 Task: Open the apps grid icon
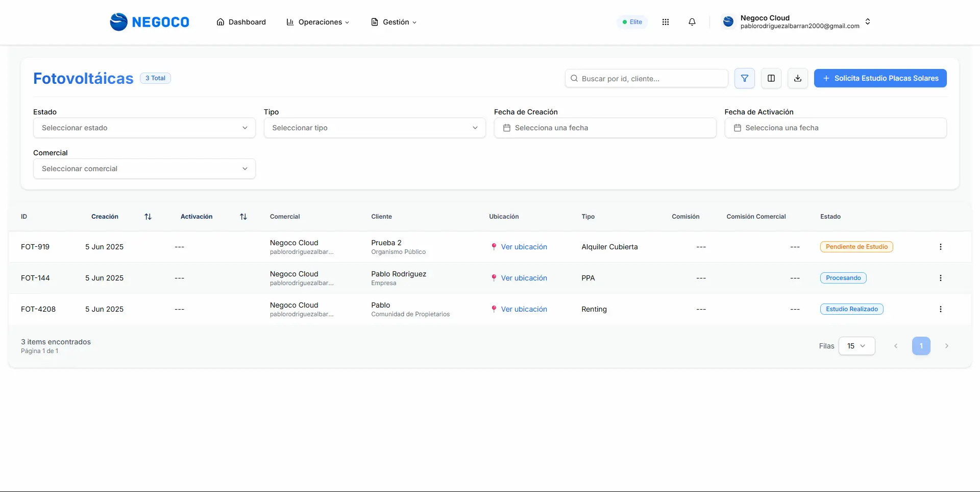665,22
